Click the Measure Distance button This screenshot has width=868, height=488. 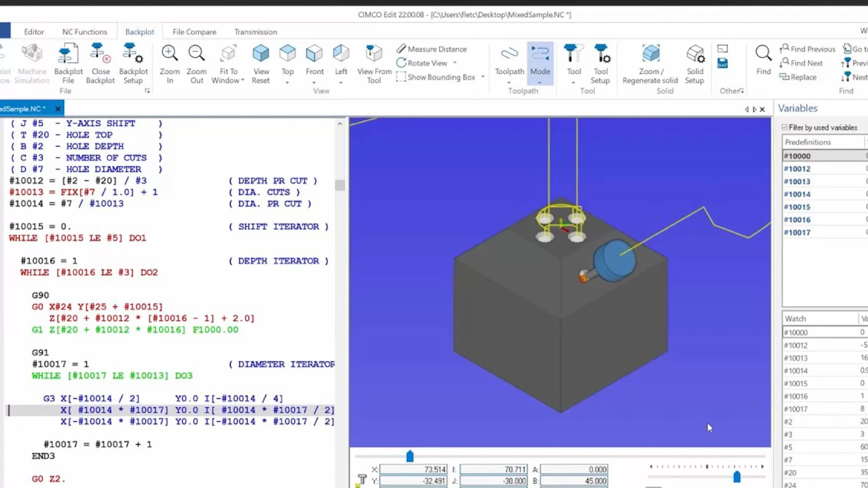[x=431, y=49]
